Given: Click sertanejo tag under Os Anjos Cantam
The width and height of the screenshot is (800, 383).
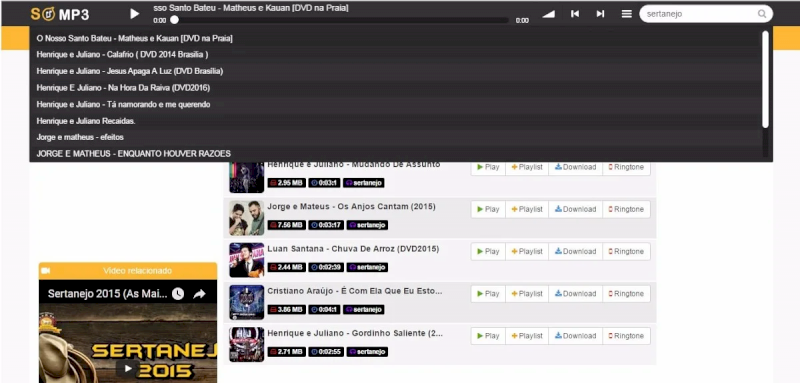Looking at the screenshot, I should point(367,225).
